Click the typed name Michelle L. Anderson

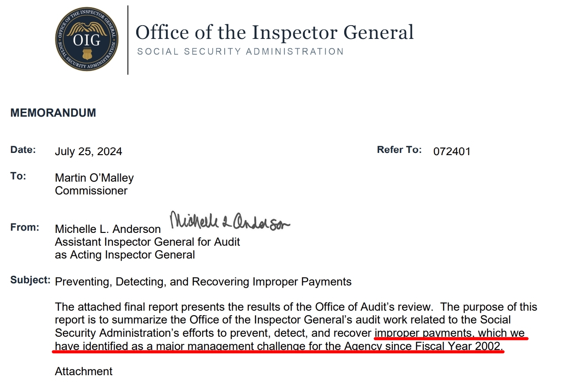(x=107, y=229)
